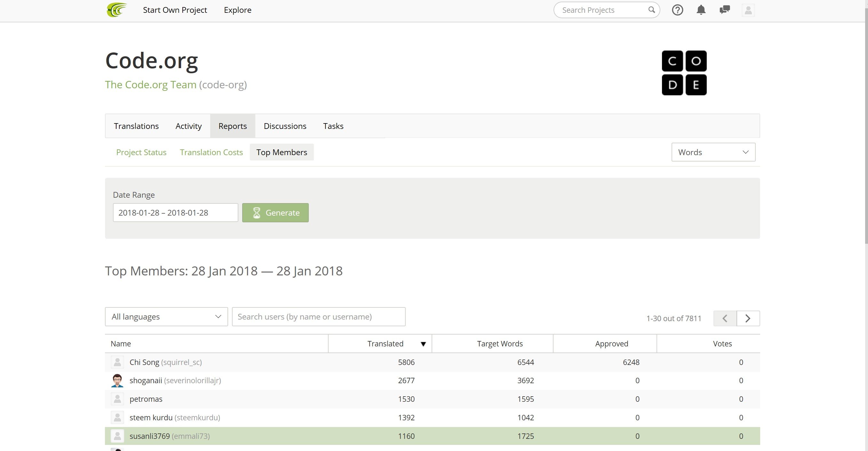Click the Crowdin logo icon
Image resolution: width=868 pixels, height=451 pixels.
coord(116,10)
